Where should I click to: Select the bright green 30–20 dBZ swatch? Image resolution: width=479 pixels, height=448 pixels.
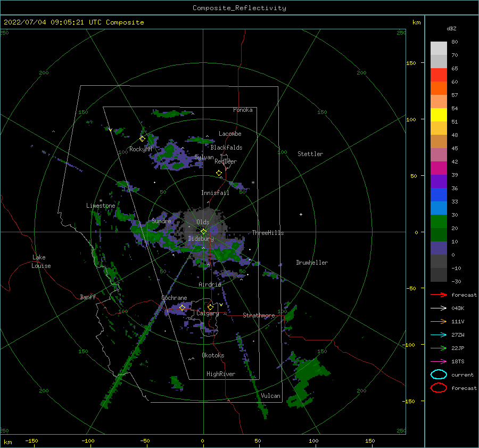[x=439, y=222]
